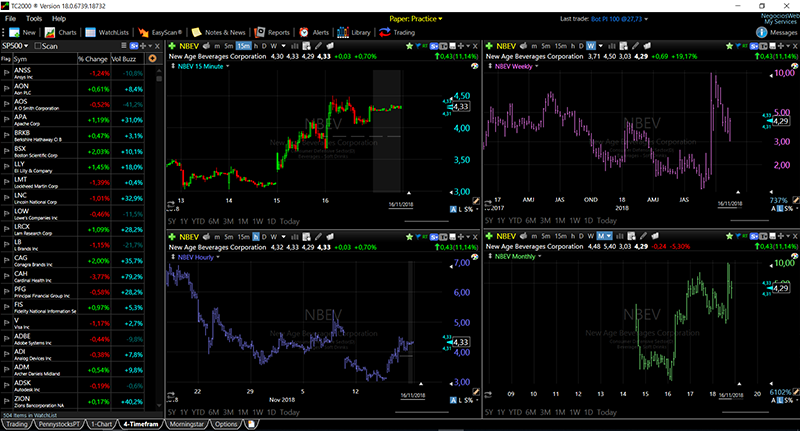Screen dimensions: 800x431
Task: Switch to the Trading layout tab
Action: [17, 424]
